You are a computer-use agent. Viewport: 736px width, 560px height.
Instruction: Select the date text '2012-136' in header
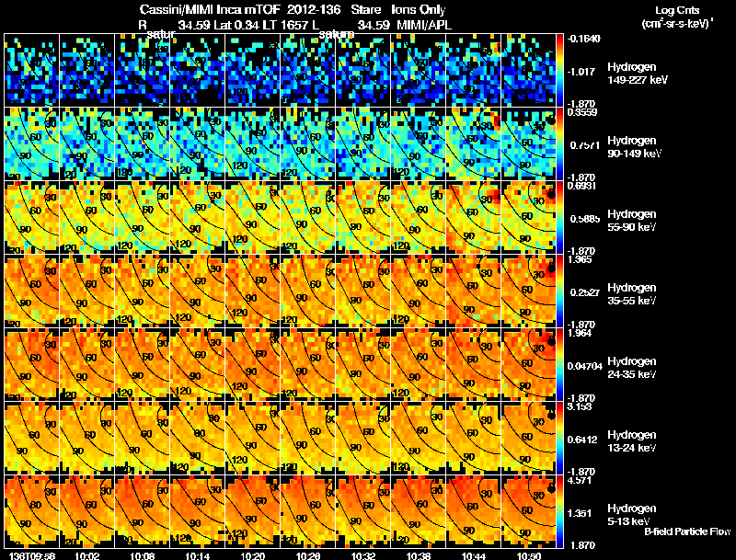point(314,9)
